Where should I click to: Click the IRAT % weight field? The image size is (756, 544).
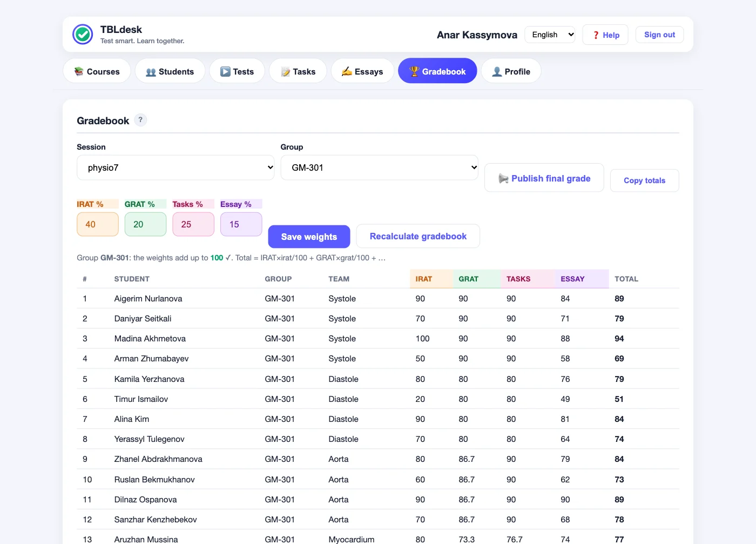point(98,224)
